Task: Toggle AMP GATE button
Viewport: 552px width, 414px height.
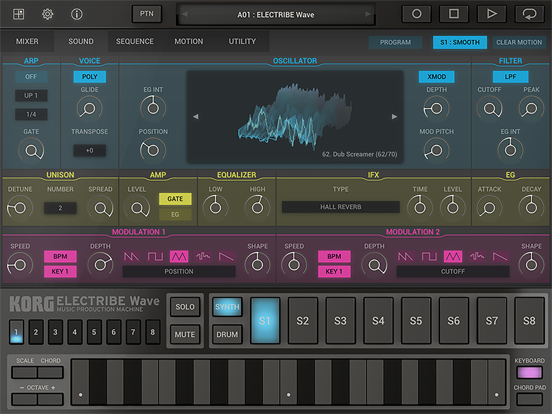Action: coord(175,199)
